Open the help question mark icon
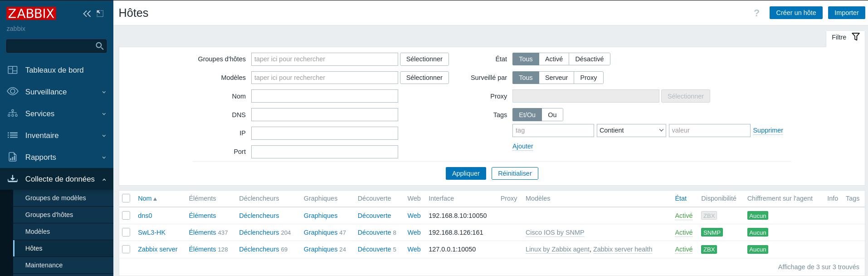 click(x=756, y=13)
